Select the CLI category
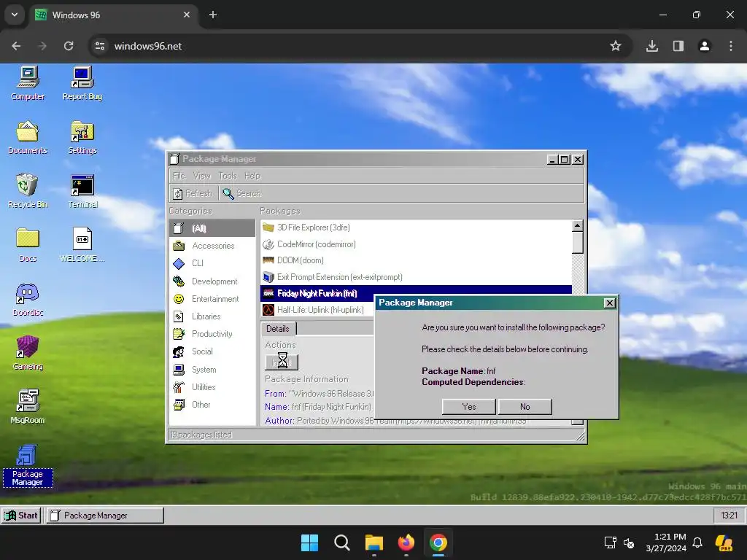The width and height of the screenshot is (747, 560). 212,263
